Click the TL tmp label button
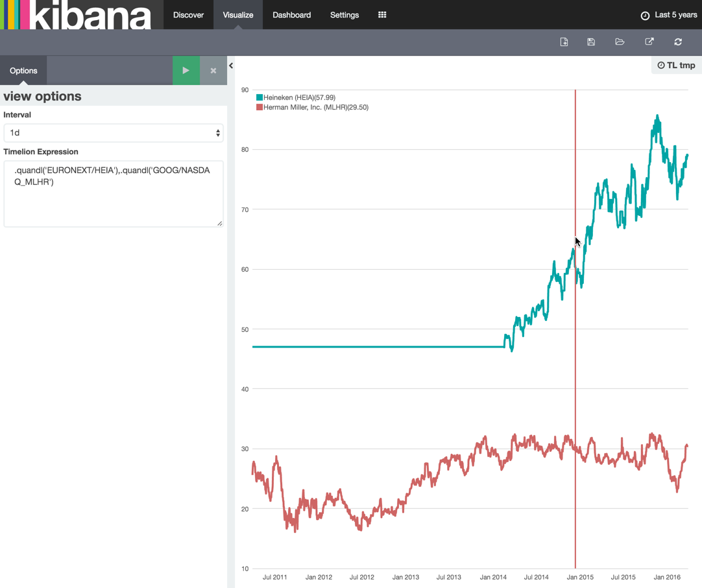 pyautogui.click(x=676, y=65)
